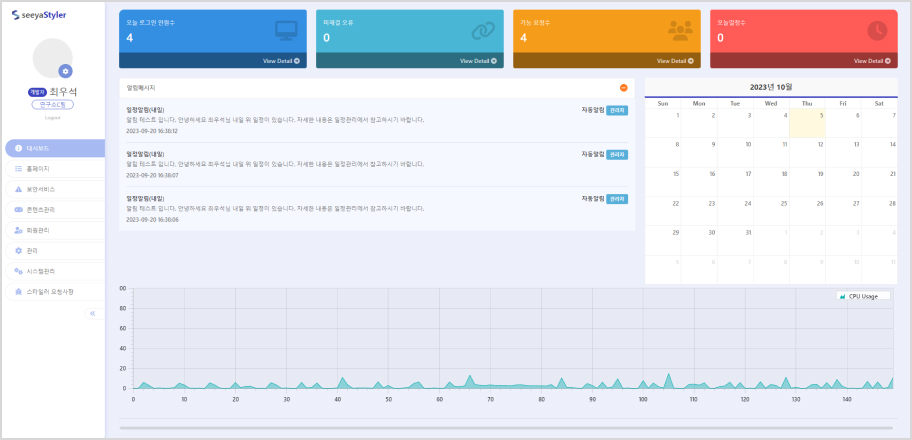Click the 2023년 10월 calendar header
912x440 pixels.
(x=771, y=87)
